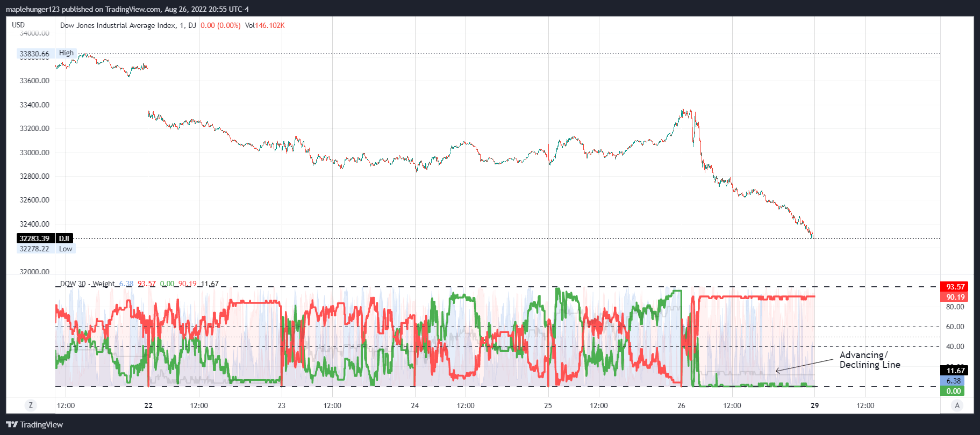Click the High marker label
The width and height of the screenshot is (980, 435).
coord(66,53)
